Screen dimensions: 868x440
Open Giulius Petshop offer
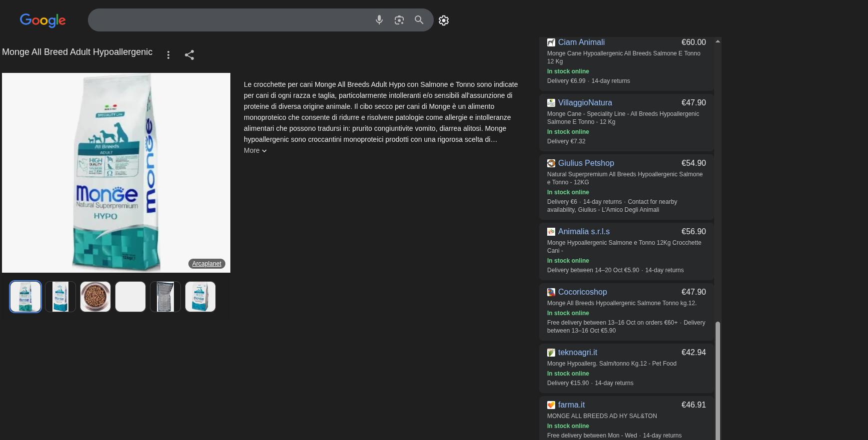pos(586,163)
